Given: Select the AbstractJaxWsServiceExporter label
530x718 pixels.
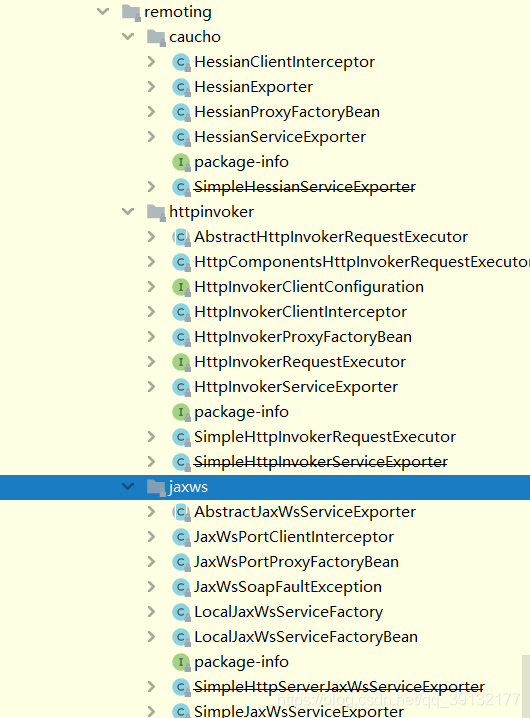Looking at the screenshot, I should (305, 512).
